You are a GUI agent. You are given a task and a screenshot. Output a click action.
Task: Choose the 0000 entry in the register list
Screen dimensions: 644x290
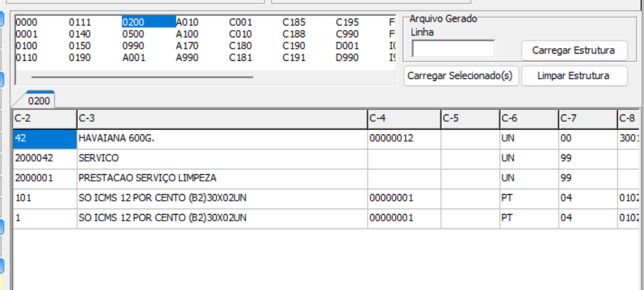[26, 22]
